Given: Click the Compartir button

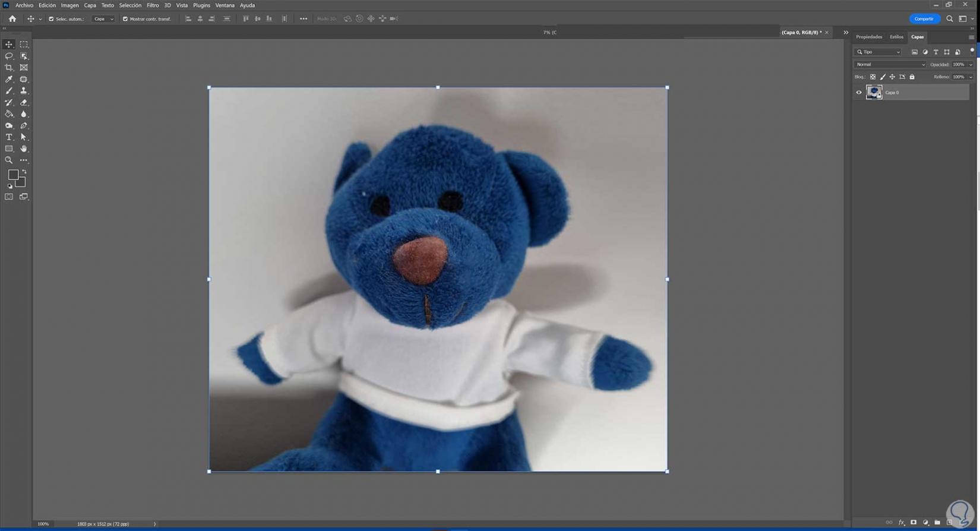Looking at the screenshot, I should (x=924, y=19).
